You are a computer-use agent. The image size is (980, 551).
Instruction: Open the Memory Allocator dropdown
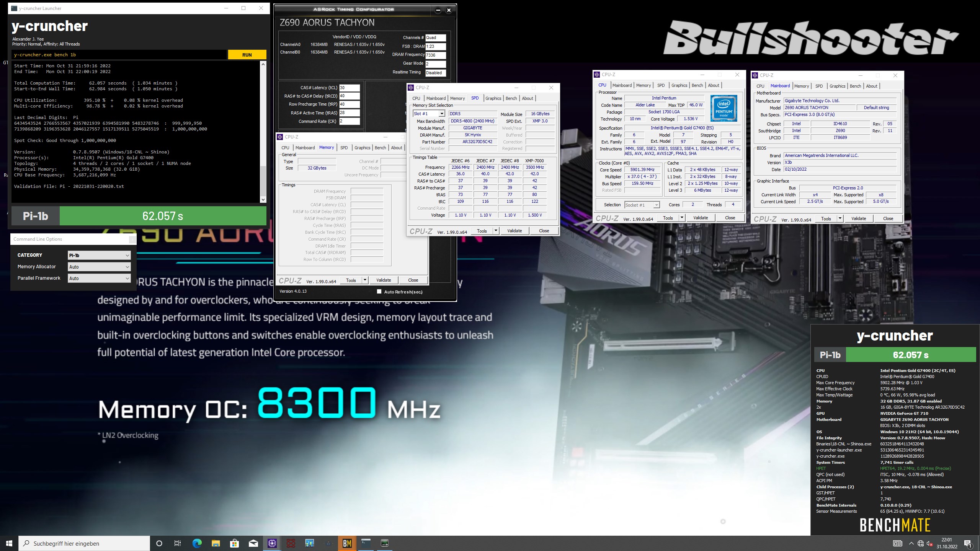pos(99,267)
